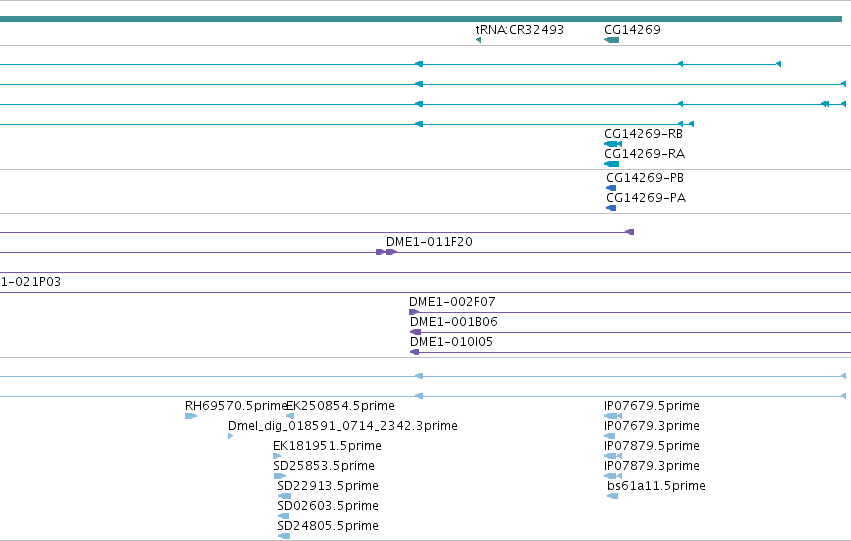The image size is (851, 541).
Task: Click the DME1-010I05 label
Action: coord(452,342)
